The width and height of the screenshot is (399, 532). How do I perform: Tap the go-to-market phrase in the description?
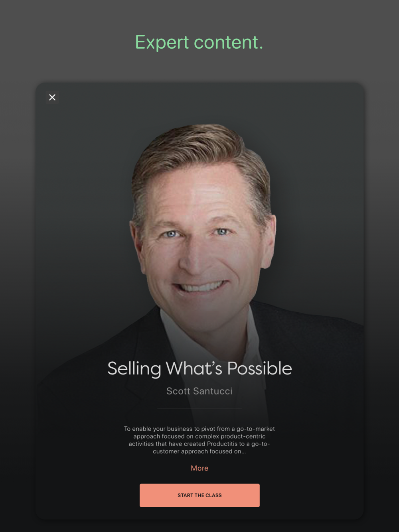[x=256, y=429]
